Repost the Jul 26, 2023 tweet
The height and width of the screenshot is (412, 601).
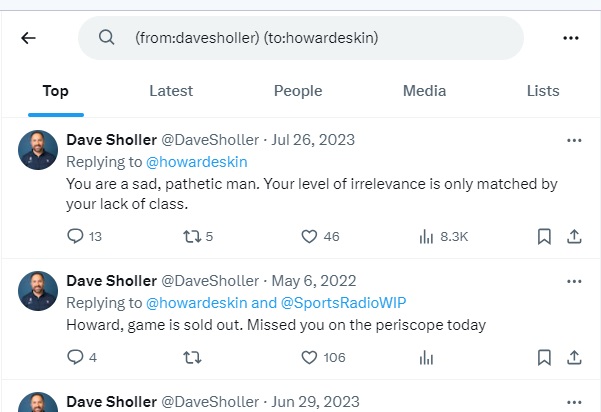(x=192, y=237)
